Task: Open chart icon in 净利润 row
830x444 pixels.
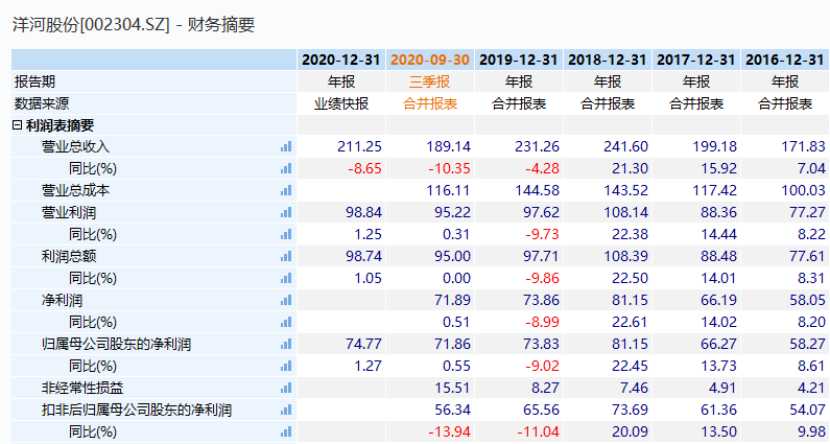Action: (x=286, y=301)
